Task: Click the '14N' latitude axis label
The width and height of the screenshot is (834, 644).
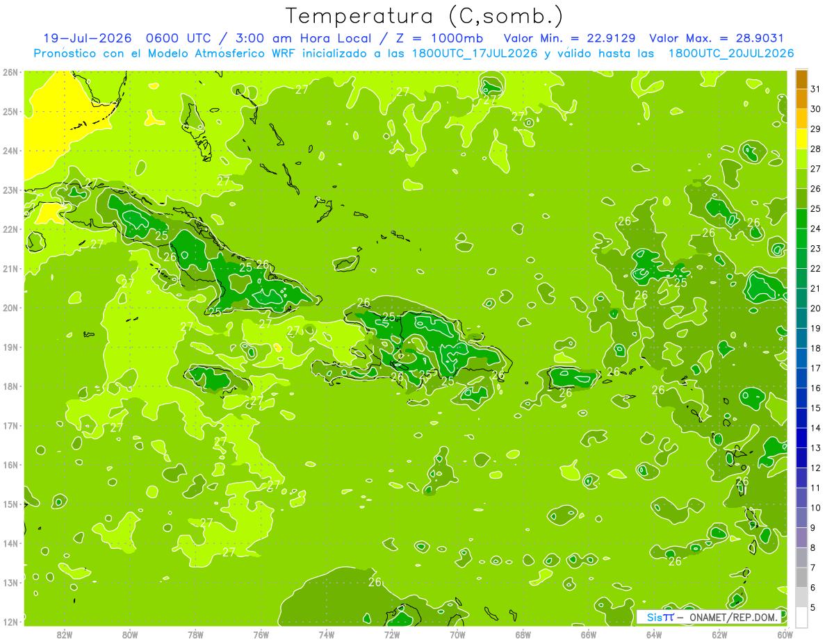Action: coord(10,543)
